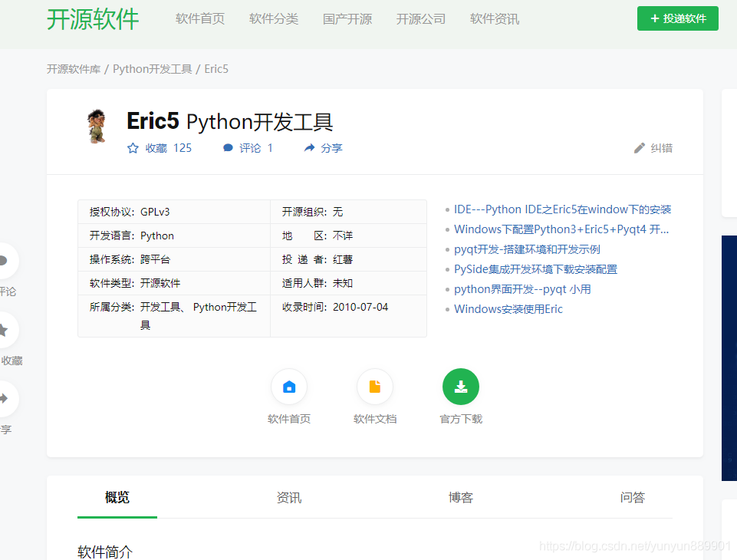Click the star icon beside 收藏 125

click(133, 148)
